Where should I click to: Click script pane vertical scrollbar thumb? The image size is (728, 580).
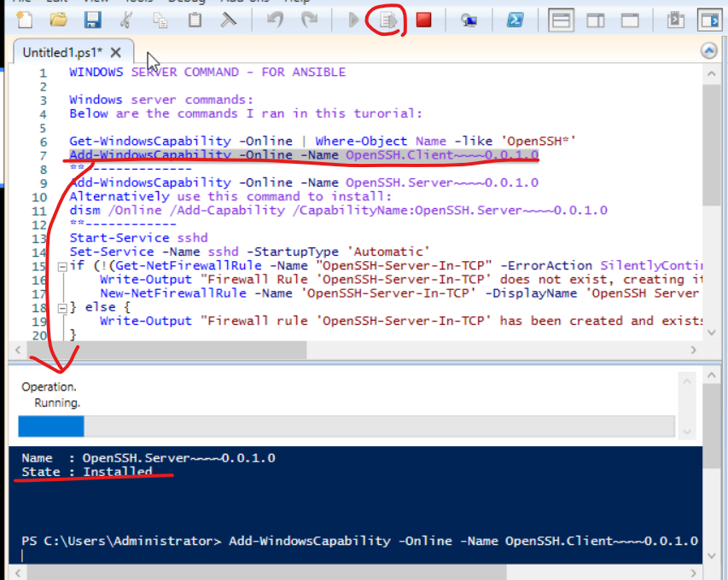[711, 145]
